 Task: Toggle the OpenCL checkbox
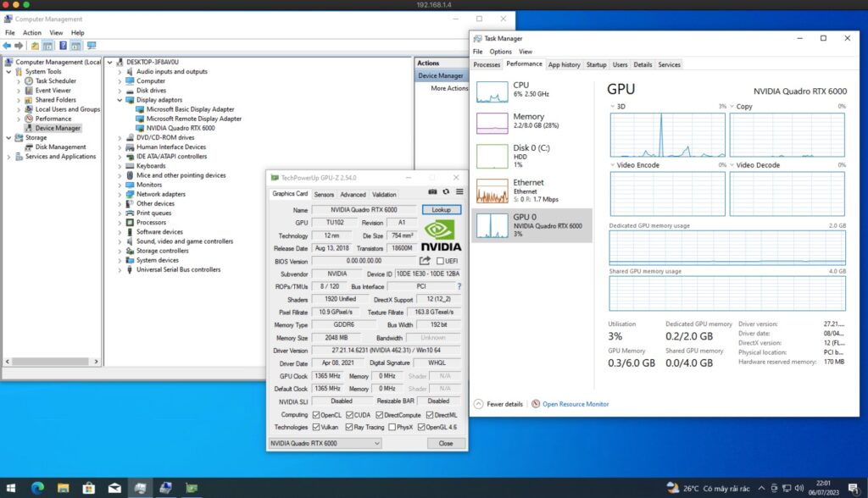pyautogui.click(x=316, y=415)
